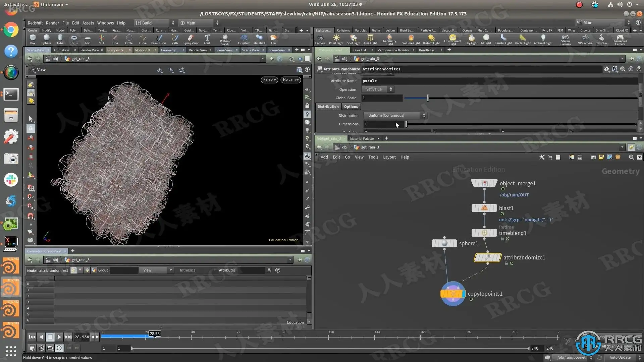Select the Grid shelf tool
644x362 pixels.
(x=88, y=39)
